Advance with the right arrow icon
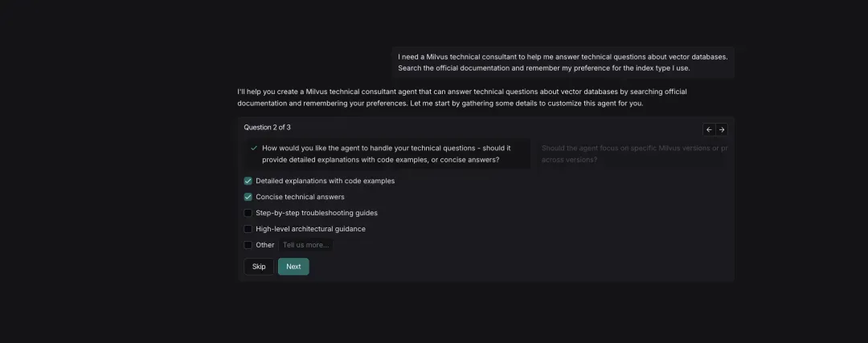This screenshot has height=343, width=868. pos(722,129)
